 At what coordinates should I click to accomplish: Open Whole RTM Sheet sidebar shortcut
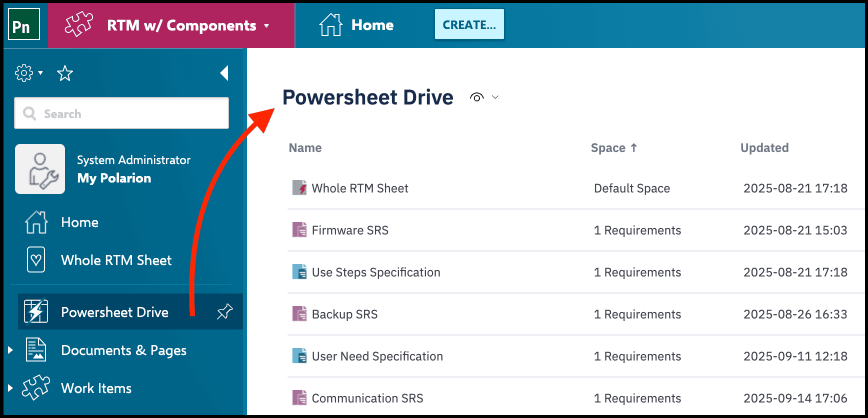point(116,260)
